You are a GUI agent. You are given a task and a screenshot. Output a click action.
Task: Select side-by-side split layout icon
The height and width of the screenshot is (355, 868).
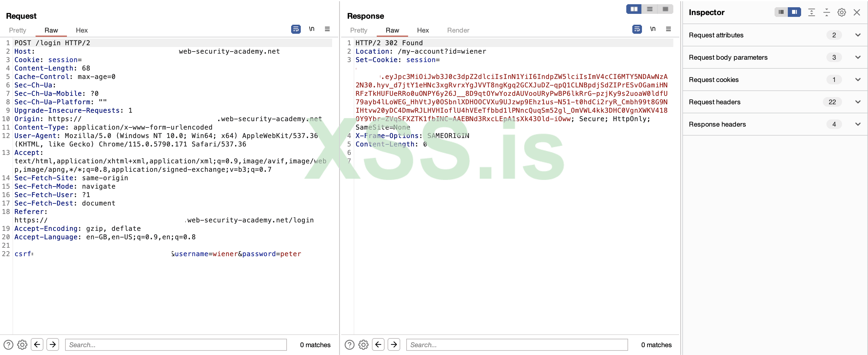(634, 9)
